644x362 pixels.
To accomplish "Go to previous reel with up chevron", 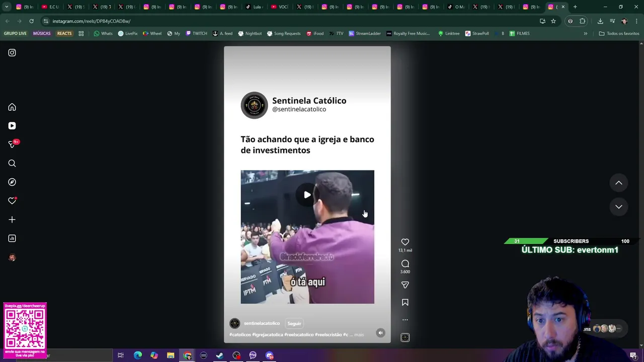I will click(x=619, y=183).
